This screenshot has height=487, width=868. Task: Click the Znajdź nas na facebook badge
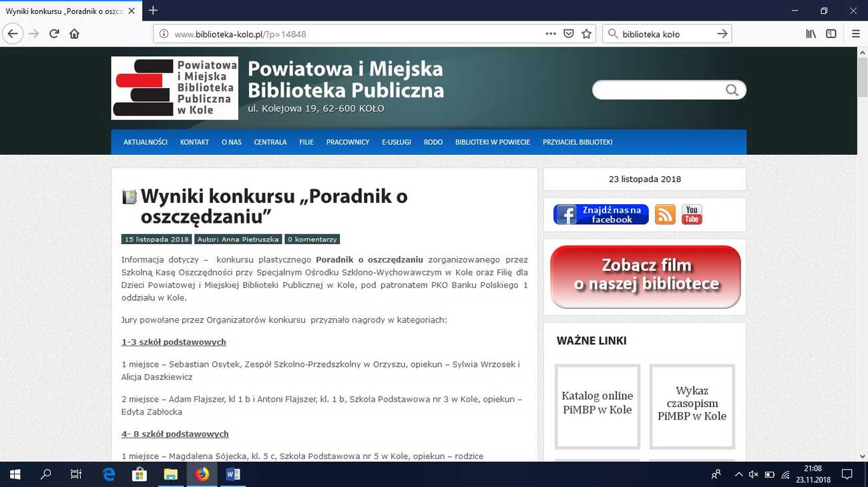(x=601, y=215)
